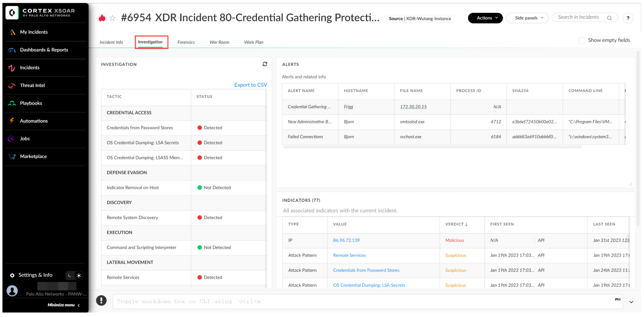Collapse sidebar with Minimize menu

[x=63, y=305]
